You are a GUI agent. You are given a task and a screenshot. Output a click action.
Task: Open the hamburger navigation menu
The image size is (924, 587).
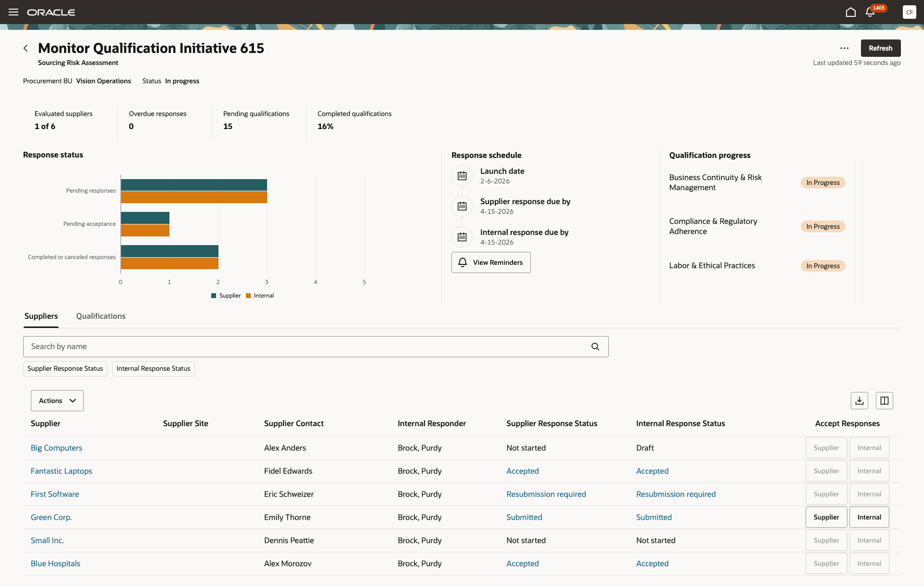click(x=13, y=12)
